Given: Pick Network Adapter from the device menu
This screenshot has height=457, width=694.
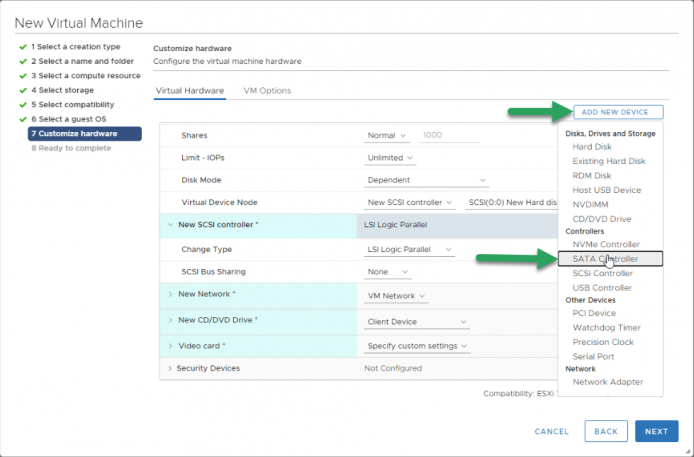Looking at the screenshot, I should click(x=608, y=382).
